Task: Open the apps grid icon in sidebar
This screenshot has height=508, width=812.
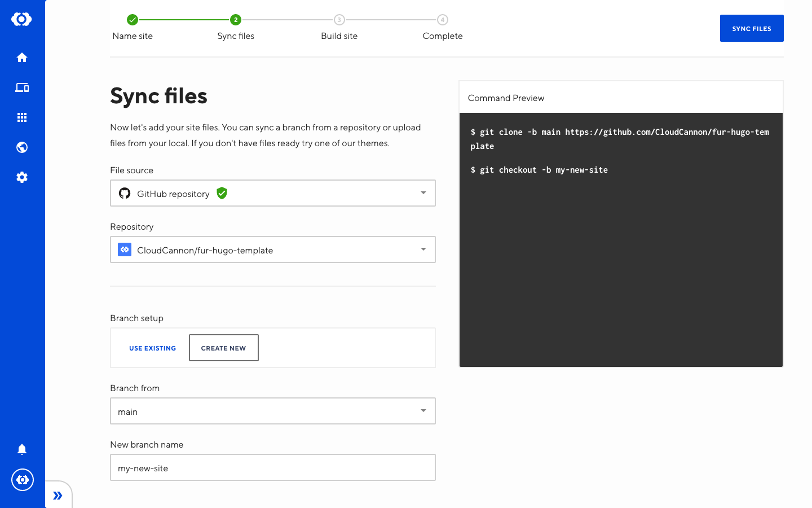Action: pyautogui.click(x=22, y=117)
